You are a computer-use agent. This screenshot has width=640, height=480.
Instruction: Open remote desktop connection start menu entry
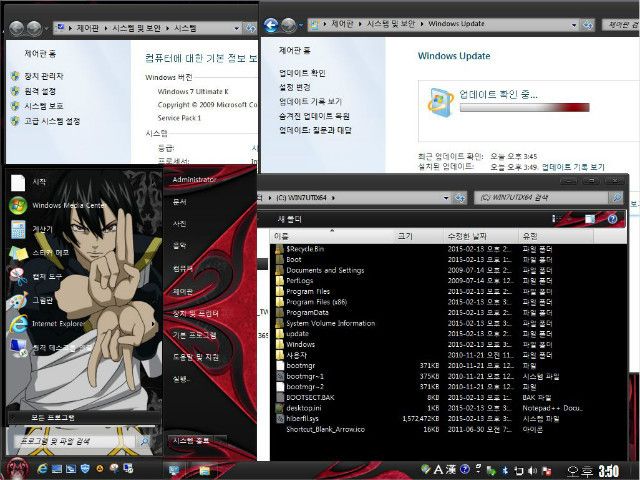(x=50, y=347)
